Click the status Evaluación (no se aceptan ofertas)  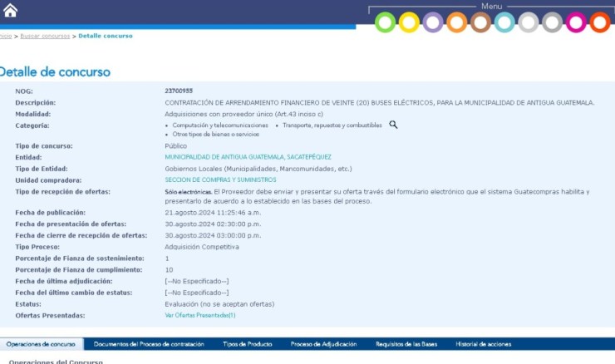[x=219, y=304]
